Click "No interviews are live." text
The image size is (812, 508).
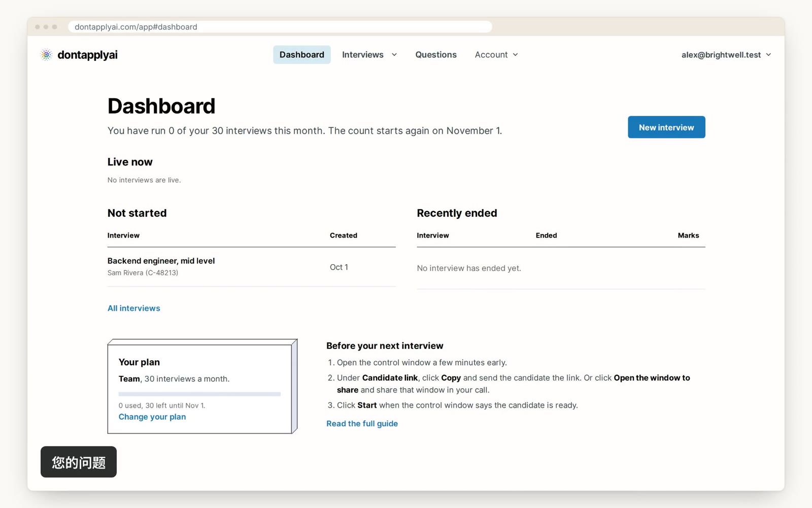coord(144,180)
